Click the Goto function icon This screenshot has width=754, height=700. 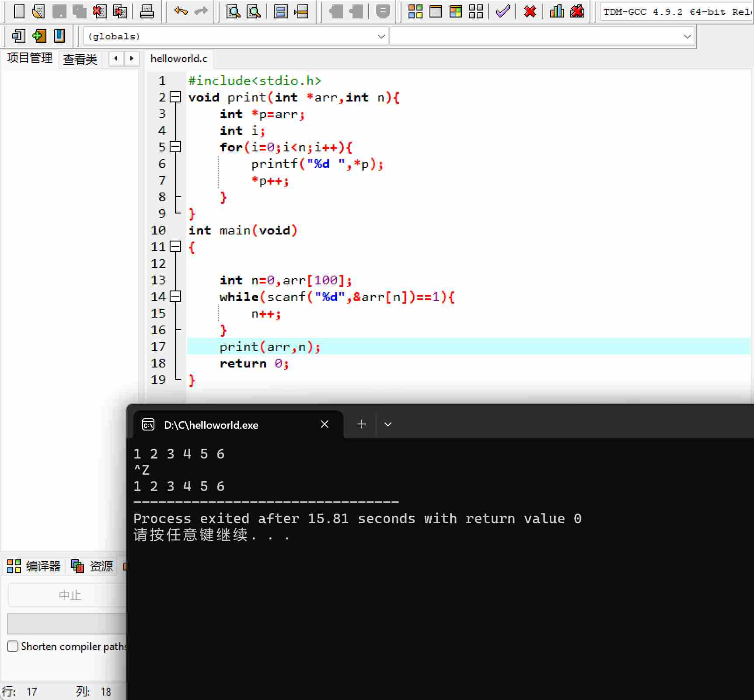(x=280, y=11)
